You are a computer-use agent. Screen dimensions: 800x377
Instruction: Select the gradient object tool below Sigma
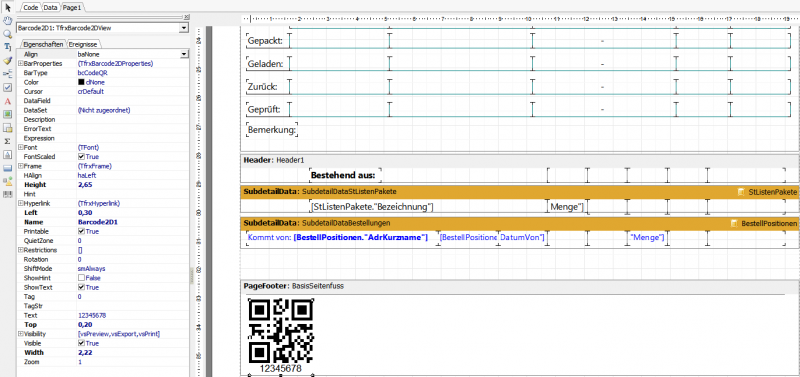[x=8, y=154]
